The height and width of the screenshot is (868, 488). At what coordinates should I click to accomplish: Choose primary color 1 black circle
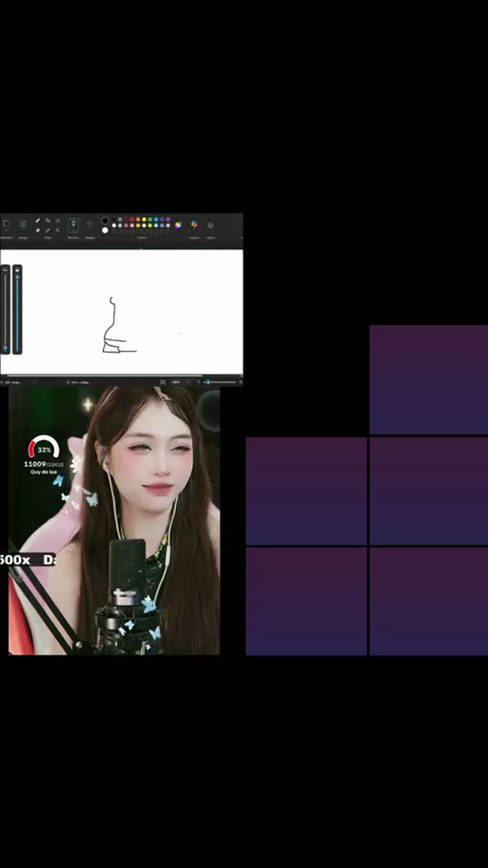tap(104, 220)
